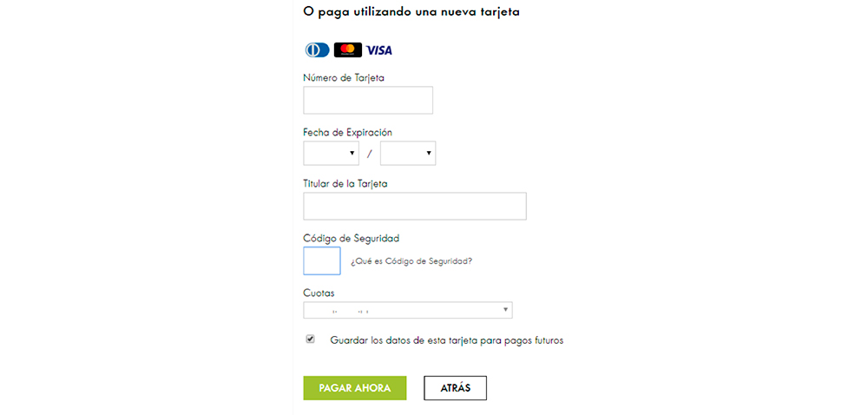Expand the Cuotas installments dropdown

[408, 310]
